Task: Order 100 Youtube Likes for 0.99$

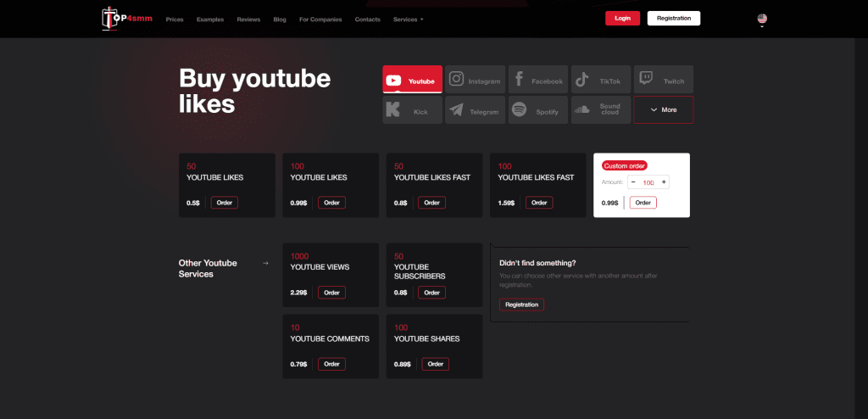Action: 331,203
